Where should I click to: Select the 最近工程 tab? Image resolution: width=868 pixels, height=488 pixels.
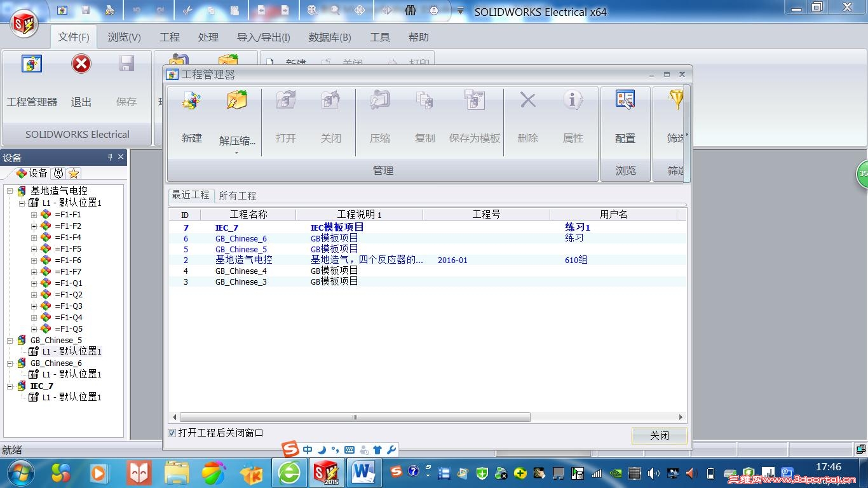[x=191, y=195]
